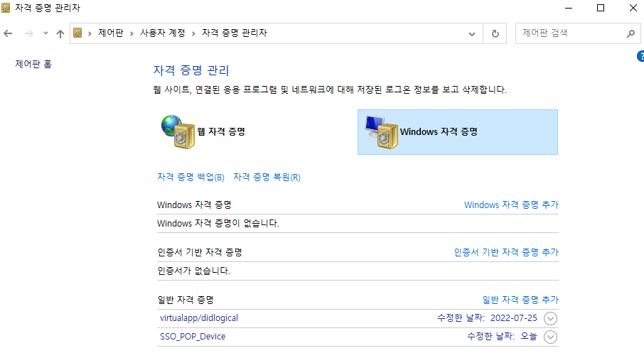Image resolution: width=644 pixels, height=353 pixels.
Task: Click 인증서 기반 자격 증명 추가 link
Action: (506, 252)
